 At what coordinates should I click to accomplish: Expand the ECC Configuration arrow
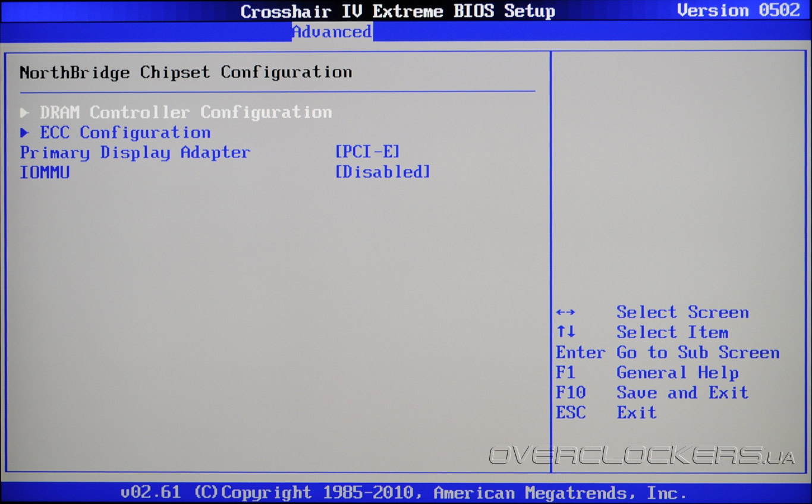(24, 132)
